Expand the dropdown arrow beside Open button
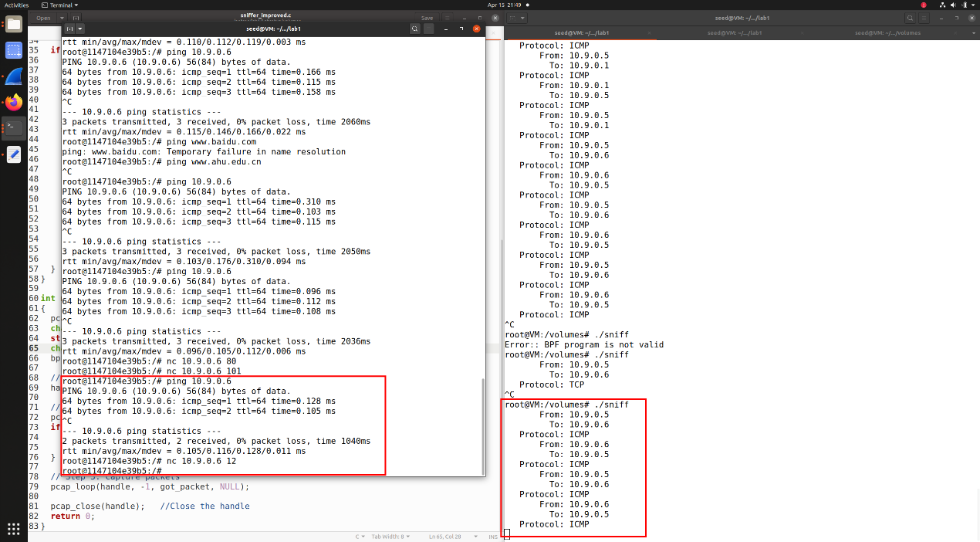980x542 pixels. tap(63, 18)
